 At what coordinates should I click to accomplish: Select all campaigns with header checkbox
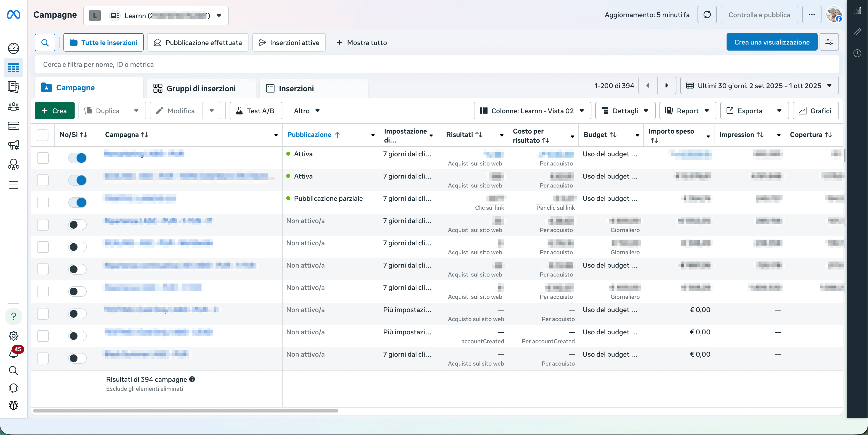(x=43, y=135)
